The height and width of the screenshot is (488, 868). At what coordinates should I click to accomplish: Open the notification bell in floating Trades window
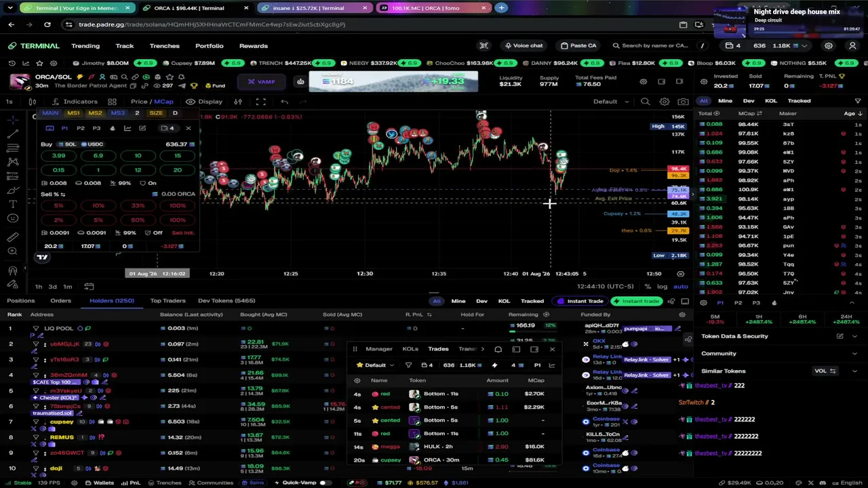(498, 349)
